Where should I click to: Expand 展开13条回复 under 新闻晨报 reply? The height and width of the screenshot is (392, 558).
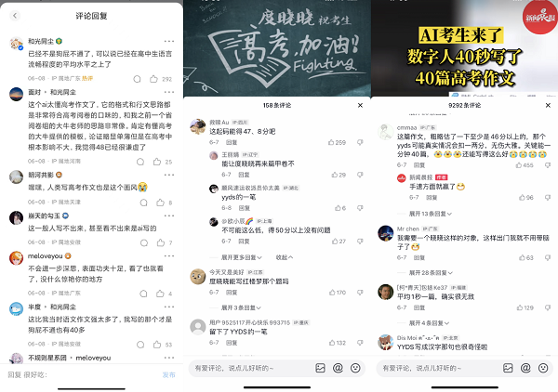click(430, 214)
